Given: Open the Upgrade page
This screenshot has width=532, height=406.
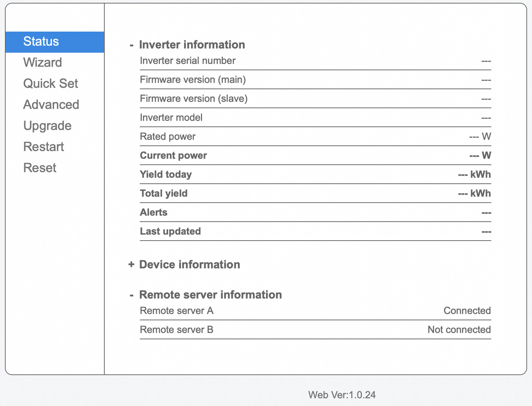Looking at the screenshot, I should pyautogui.click(x=47, y=126).
